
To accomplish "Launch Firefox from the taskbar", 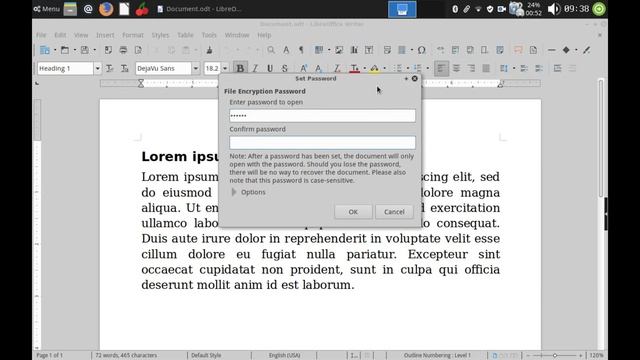I will pyautogui.click(x=106, y=9).
